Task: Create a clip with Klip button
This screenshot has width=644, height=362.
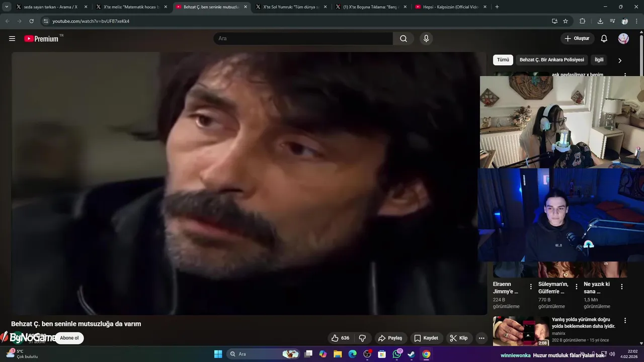Action: pyautogui.click(x=459, y=338)
